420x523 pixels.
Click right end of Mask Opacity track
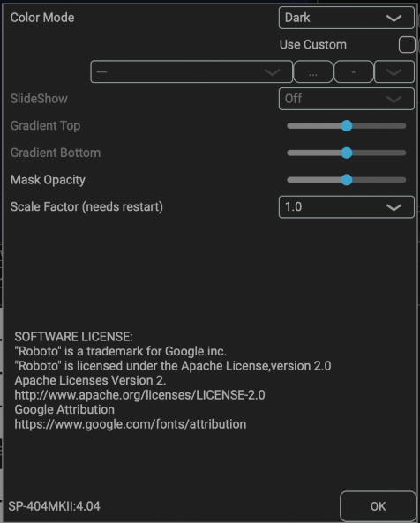click(403, 180)
